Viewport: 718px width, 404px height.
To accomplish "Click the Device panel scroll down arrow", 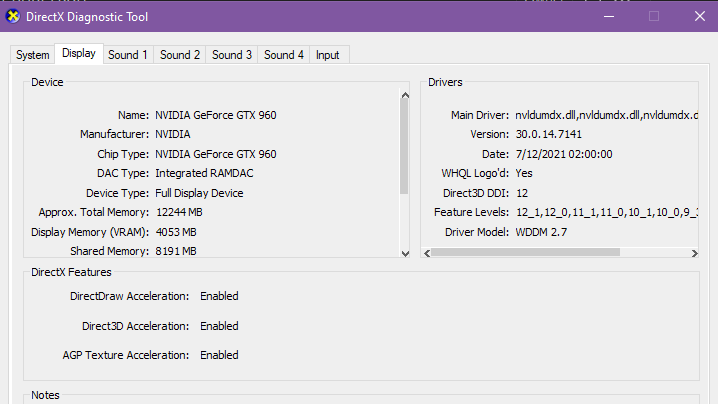I will [405, 253].
